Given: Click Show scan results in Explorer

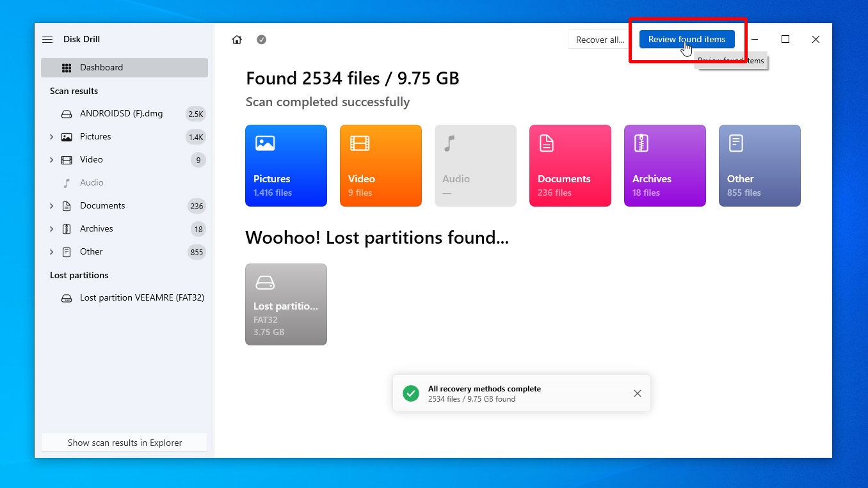Looking at the screenshot, I should point(125,443).
